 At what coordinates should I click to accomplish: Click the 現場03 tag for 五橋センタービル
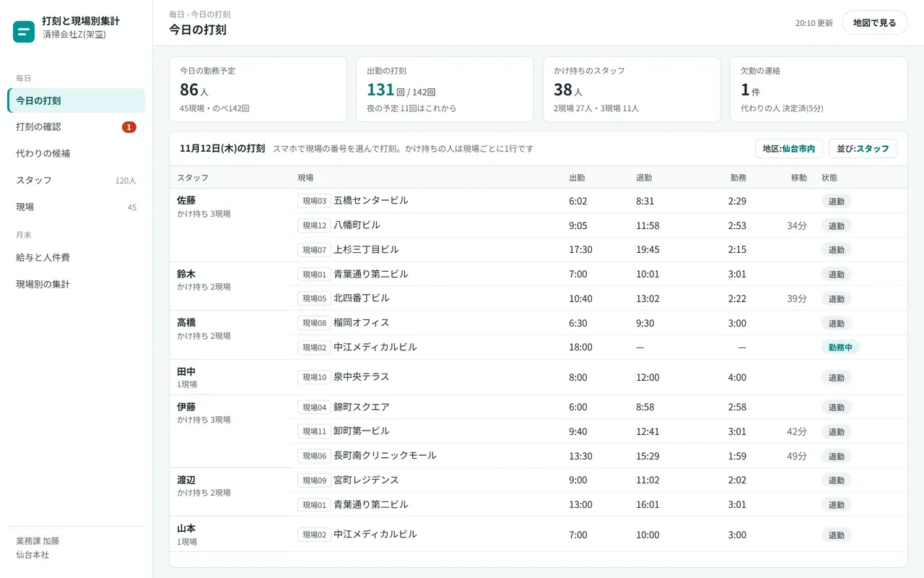(x=314, y=201)
